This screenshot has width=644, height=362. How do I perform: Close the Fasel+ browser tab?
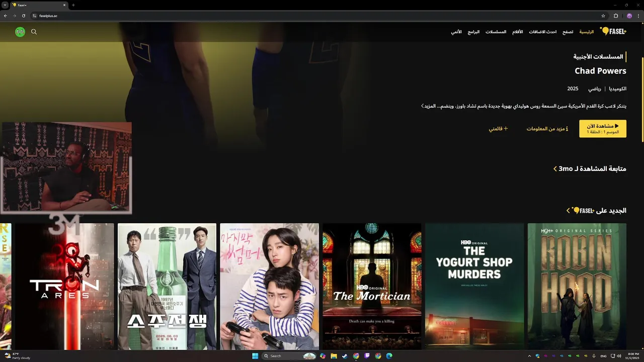(x=65, y=5)
